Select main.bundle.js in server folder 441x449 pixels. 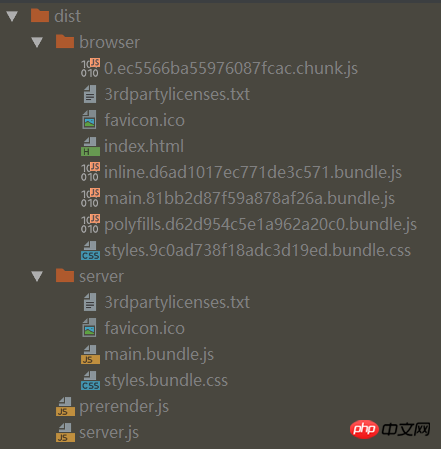(x=159, y=354)
